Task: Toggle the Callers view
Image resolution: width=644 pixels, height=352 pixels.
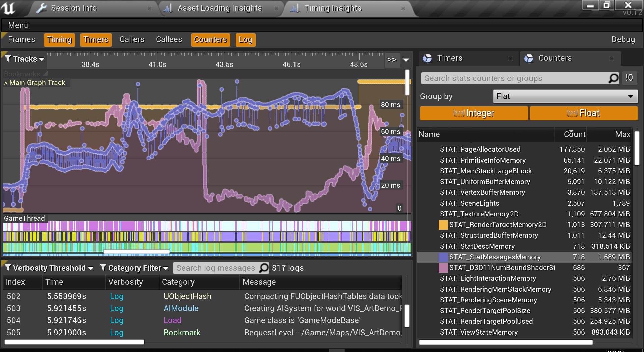Action: coord(132,40)
